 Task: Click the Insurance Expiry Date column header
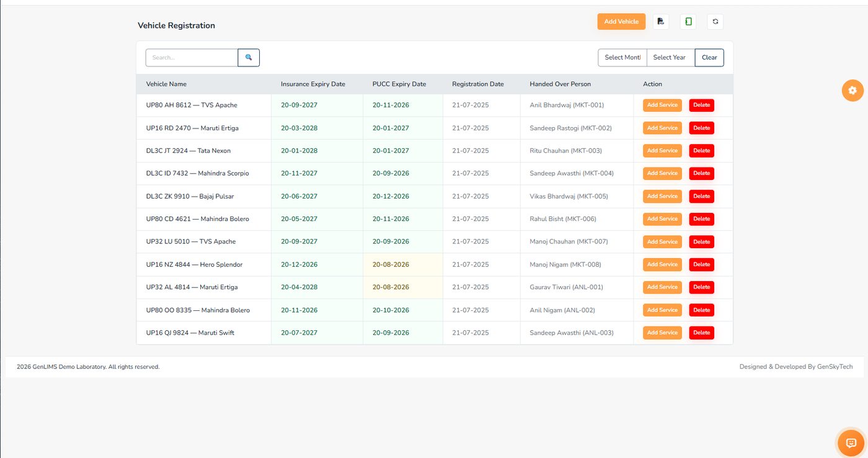(313, 84)
